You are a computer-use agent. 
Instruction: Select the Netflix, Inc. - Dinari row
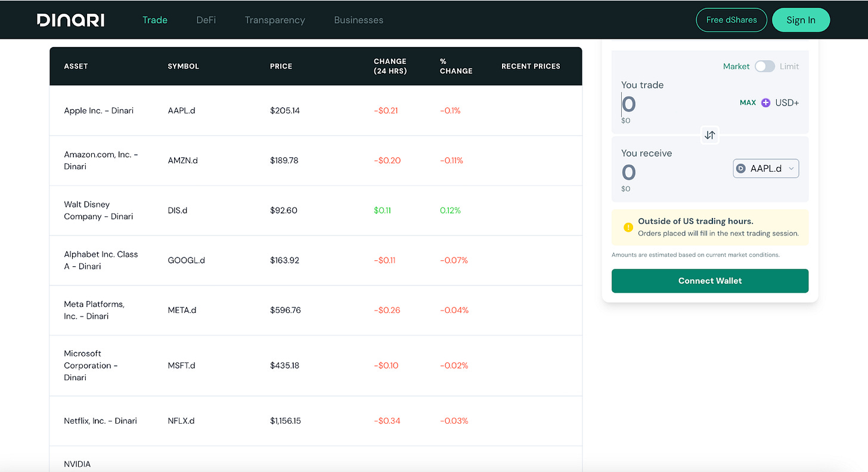point(315,421)
